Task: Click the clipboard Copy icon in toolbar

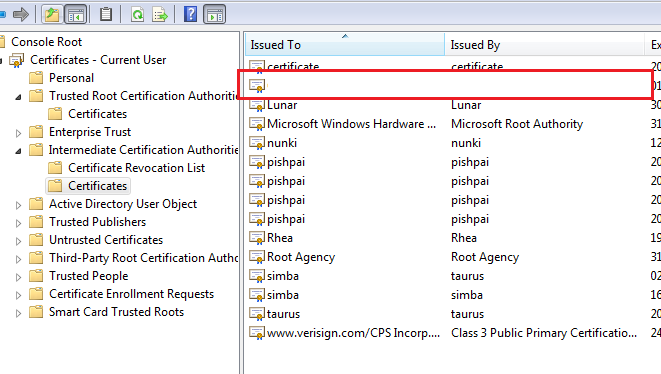Action: point(106,14)
